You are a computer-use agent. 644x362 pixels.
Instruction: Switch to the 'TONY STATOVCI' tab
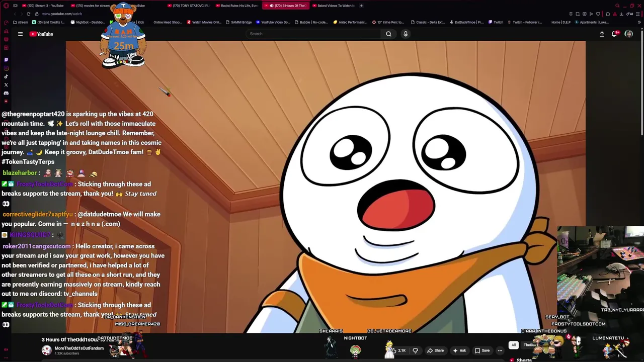point(188,6)
